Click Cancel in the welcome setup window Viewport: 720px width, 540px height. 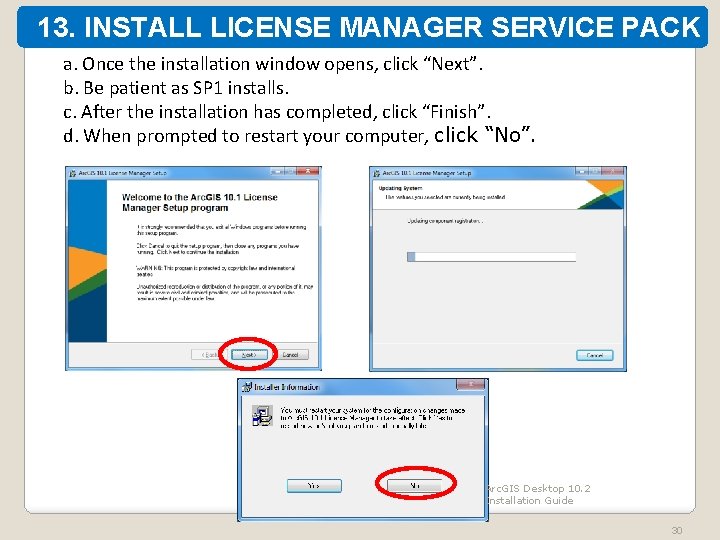pos(290,354)
